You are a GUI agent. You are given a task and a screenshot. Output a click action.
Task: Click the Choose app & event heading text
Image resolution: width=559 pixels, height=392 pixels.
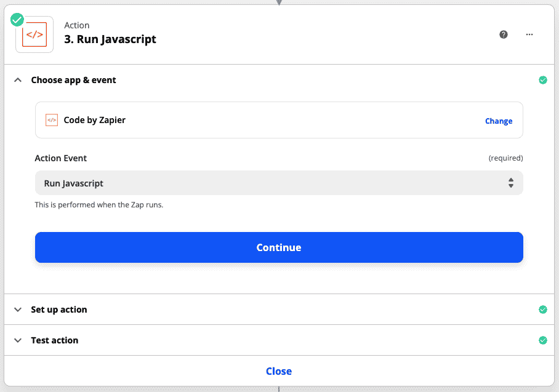coord(73,80)
